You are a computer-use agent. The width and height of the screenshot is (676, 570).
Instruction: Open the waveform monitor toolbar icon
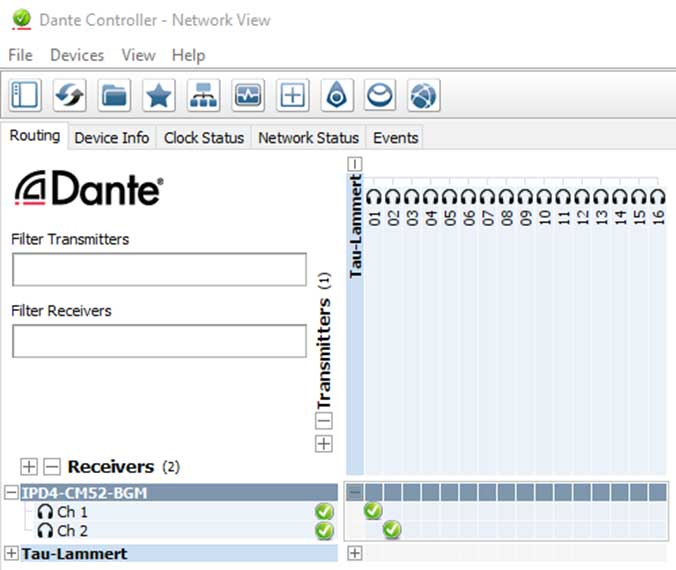(248, 95)
